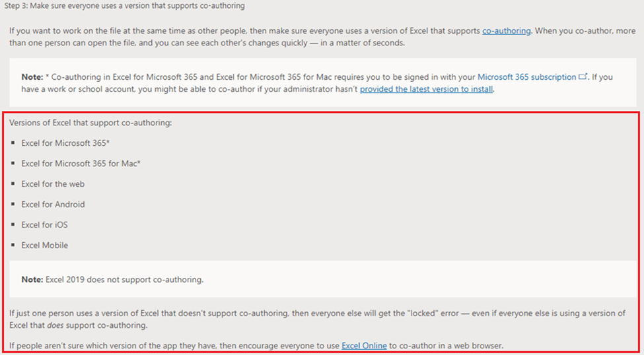Open the Excel Online link
Screen dimensions: 644x355
coord(365,346)
